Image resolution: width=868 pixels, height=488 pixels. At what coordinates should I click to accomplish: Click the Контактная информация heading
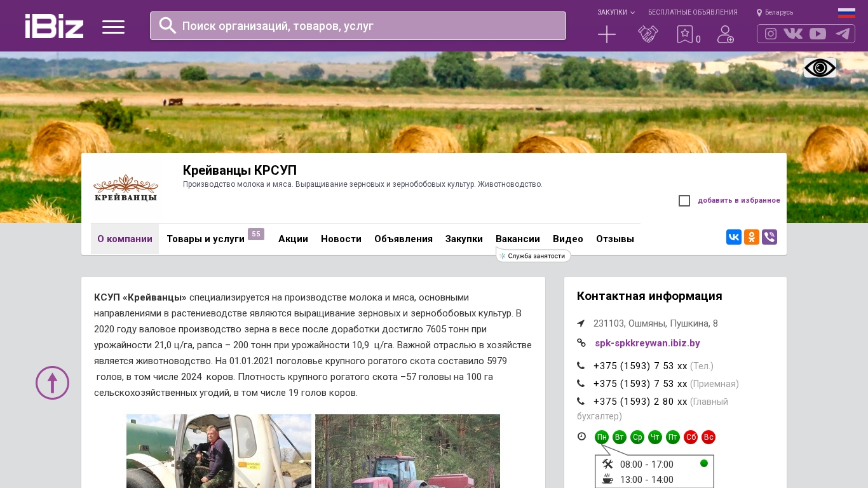click(x=649, y=296)
